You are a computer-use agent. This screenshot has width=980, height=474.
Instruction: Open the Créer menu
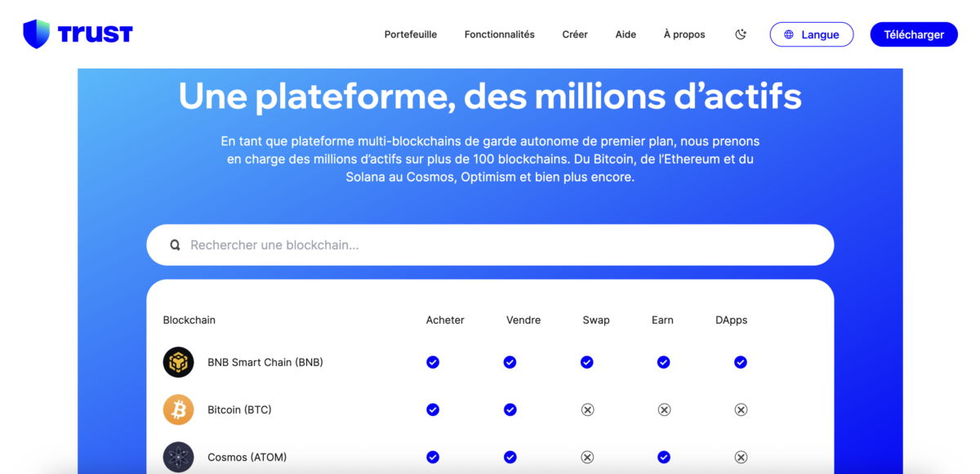[575, 34]
